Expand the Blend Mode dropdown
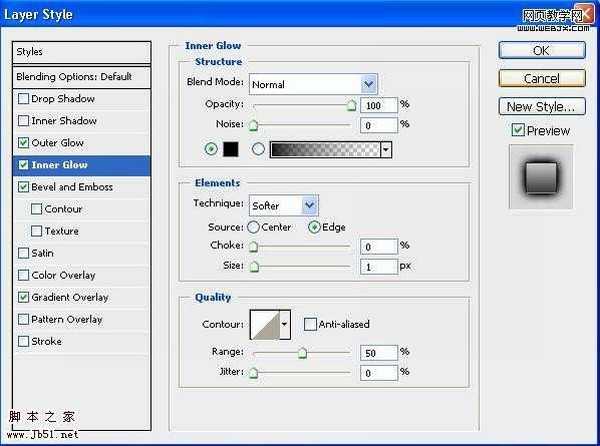Image resolution: width=600 pixels, height=446 pixels. click(x=368, y=84)
